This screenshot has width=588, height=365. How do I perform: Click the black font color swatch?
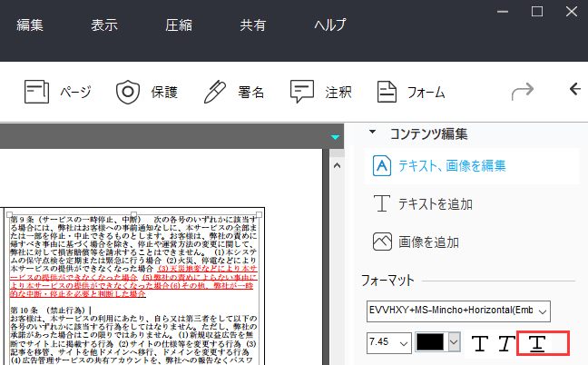tap(430, 341)
